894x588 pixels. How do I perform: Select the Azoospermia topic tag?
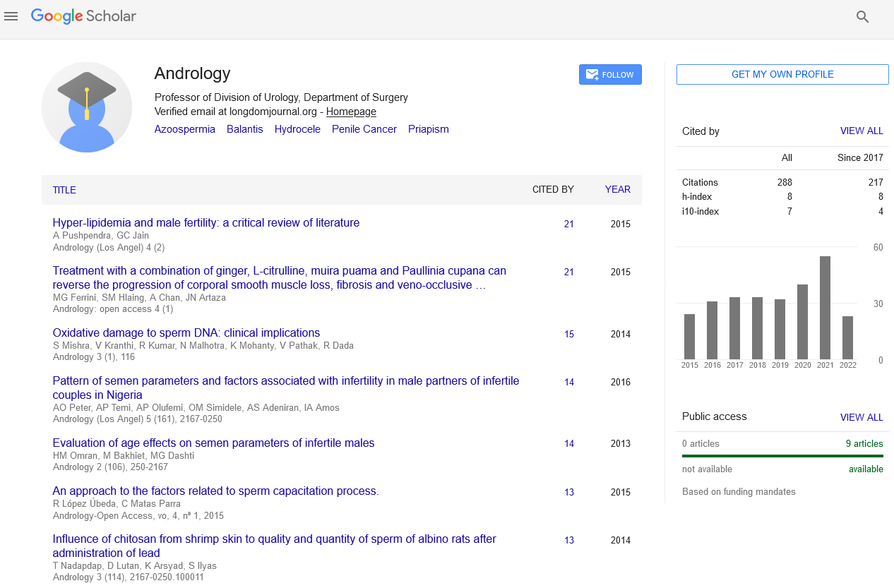click(185, 129)
